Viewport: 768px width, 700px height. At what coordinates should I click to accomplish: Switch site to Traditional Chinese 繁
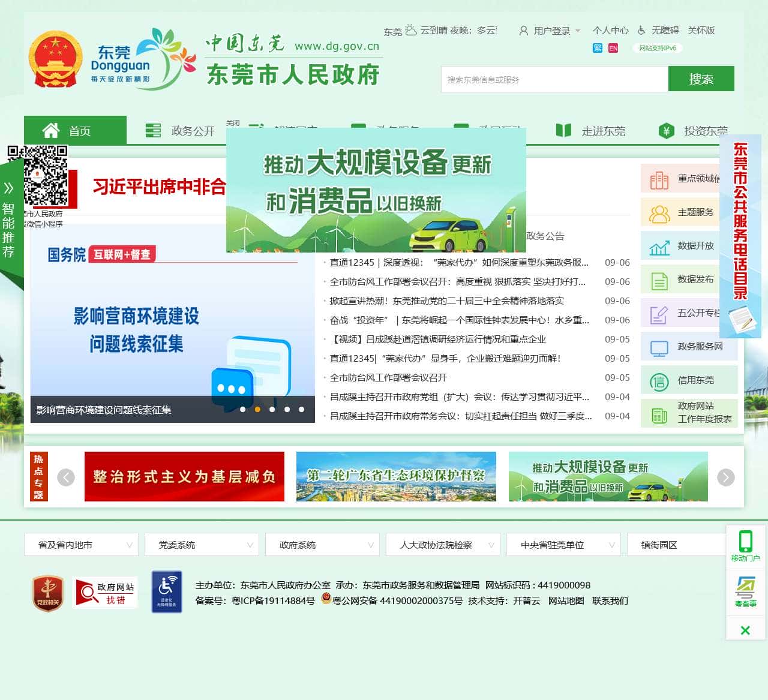coord(597,48)
